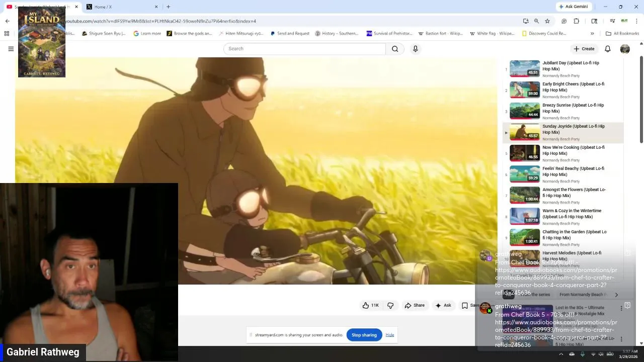Show hidden system tray icons chevron
Viewport: 644px width, 362px height.
point(561,354)
